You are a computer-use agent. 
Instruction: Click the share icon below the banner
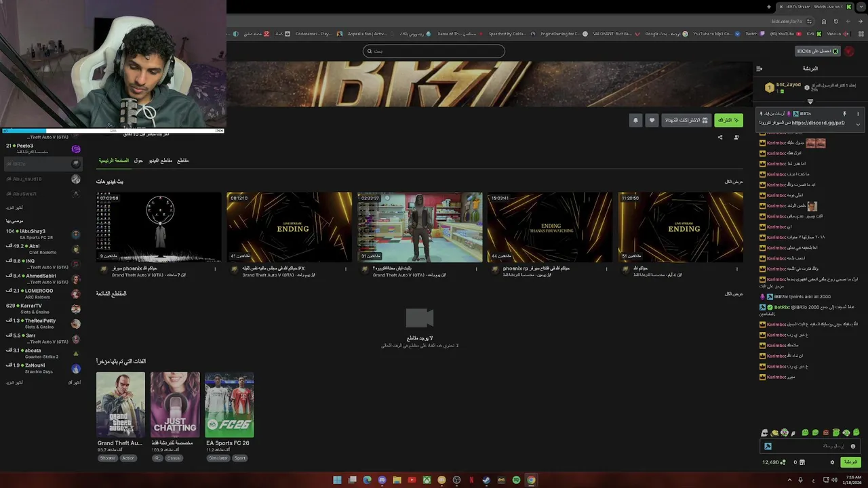click(720, 138)
